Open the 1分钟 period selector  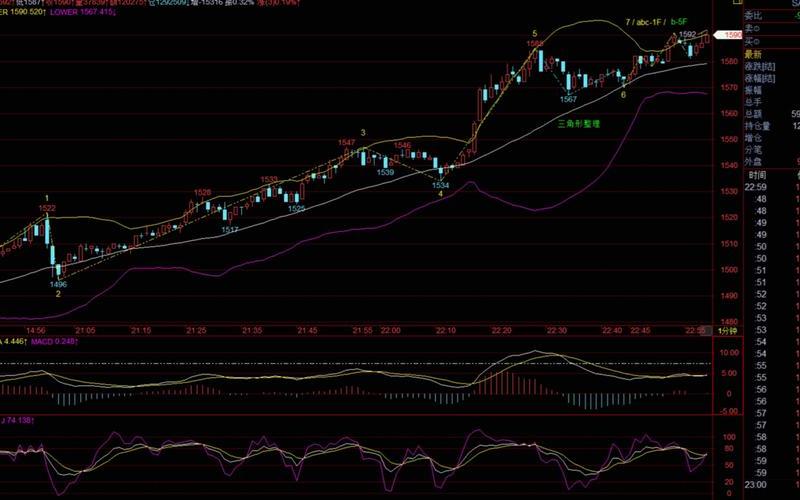[727, 330]
